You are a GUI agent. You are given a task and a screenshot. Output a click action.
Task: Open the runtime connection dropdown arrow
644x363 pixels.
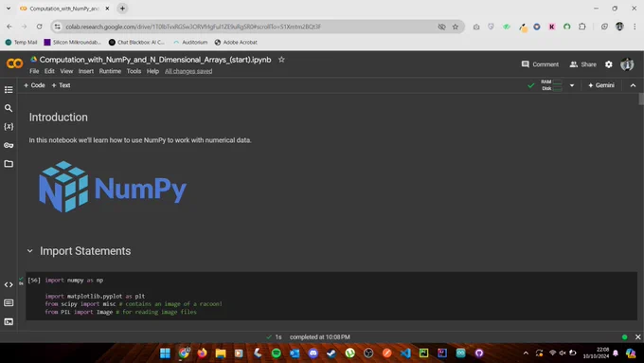[x=572, y=85]
